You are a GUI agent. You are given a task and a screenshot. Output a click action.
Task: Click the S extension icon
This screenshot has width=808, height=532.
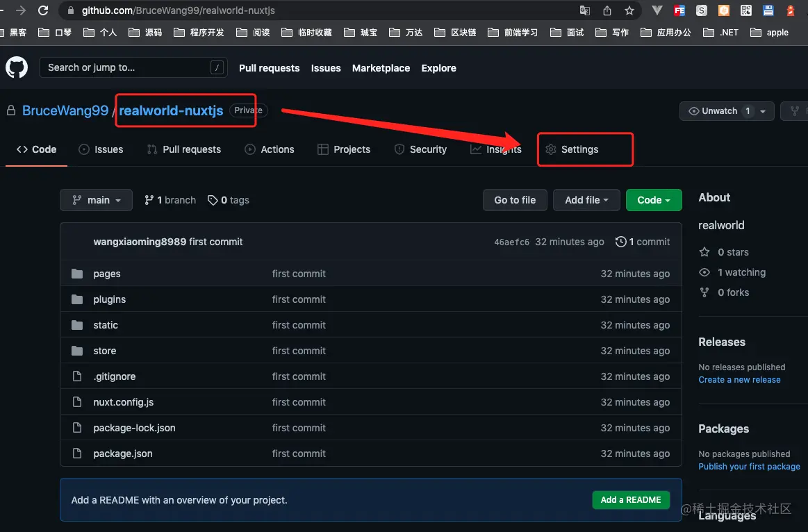click(701, 10)
